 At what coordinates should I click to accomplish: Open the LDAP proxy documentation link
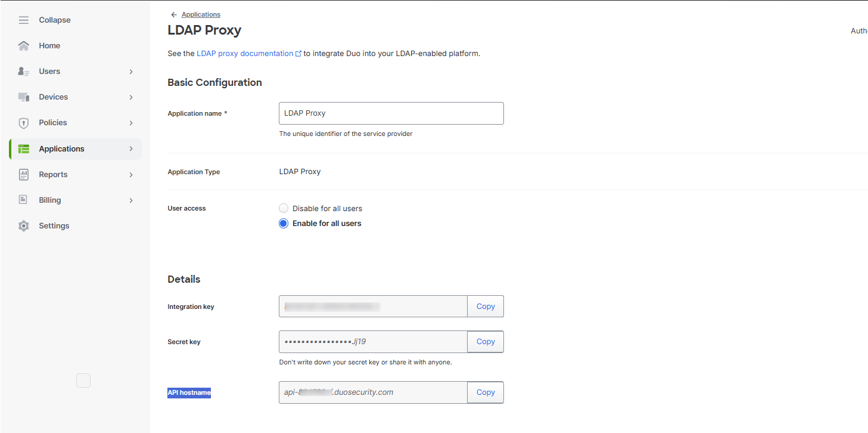245,53
